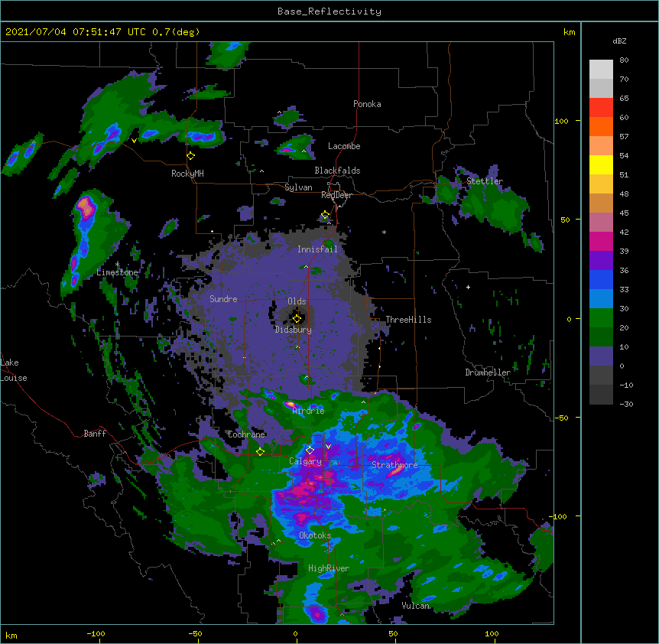Click the Olds town label

(x=297, y=301)
